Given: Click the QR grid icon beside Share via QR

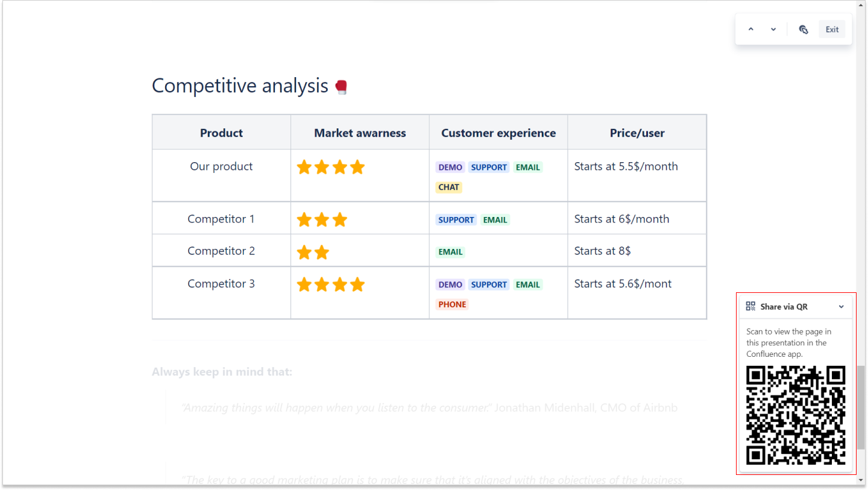Looking at the screenshot, I should (750, 306).
